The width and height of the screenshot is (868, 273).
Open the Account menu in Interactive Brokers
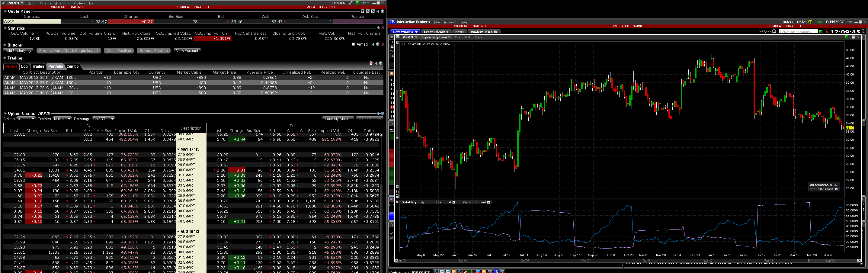(x=450, y=22)
